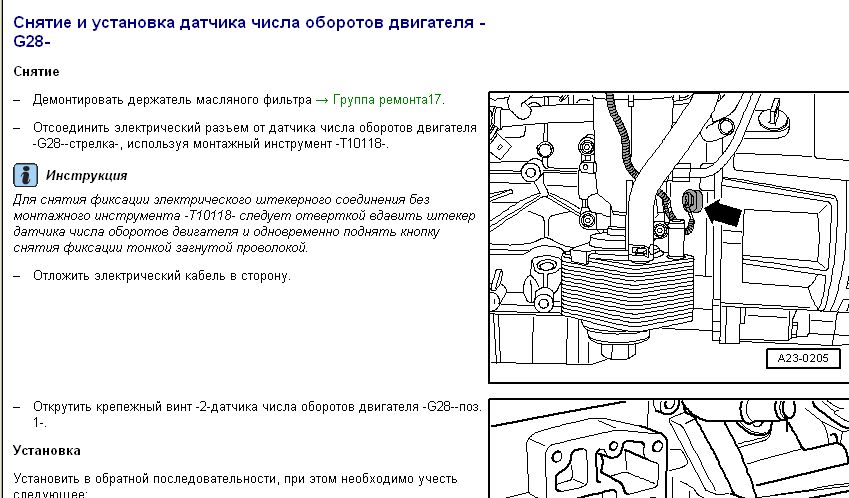Click the Снятие section heading
Viewport: 849px width, 498px height.
(x=36, y=72)
